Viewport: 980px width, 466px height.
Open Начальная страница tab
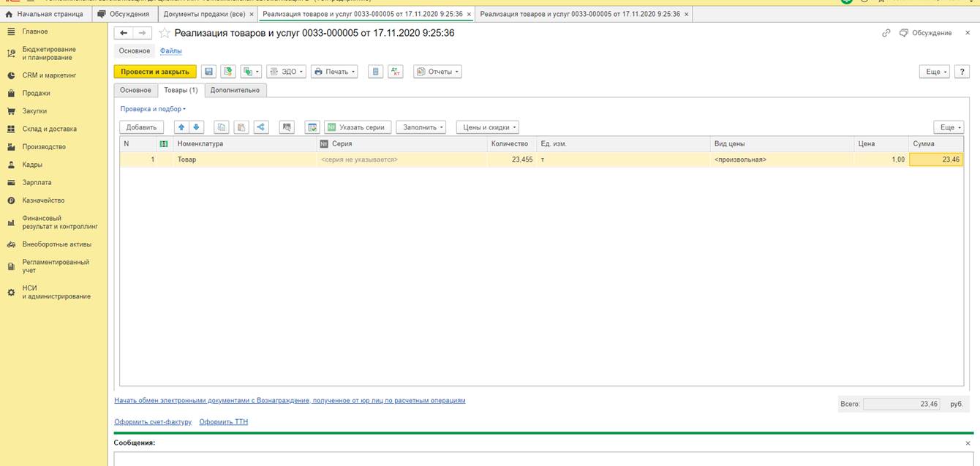(x=45, y=14)
